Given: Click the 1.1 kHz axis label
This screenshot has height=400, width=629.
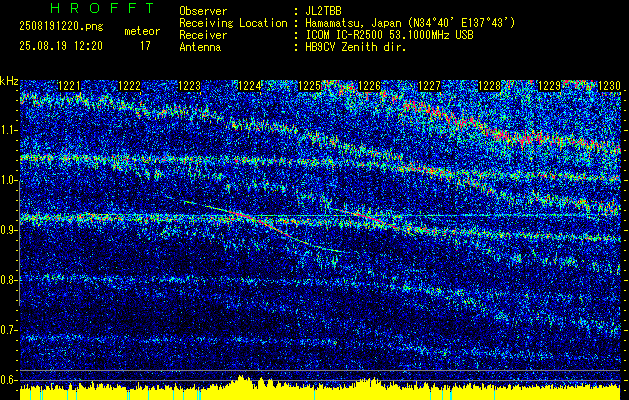Looking at the screenshot, I should (x=8, y=131).
